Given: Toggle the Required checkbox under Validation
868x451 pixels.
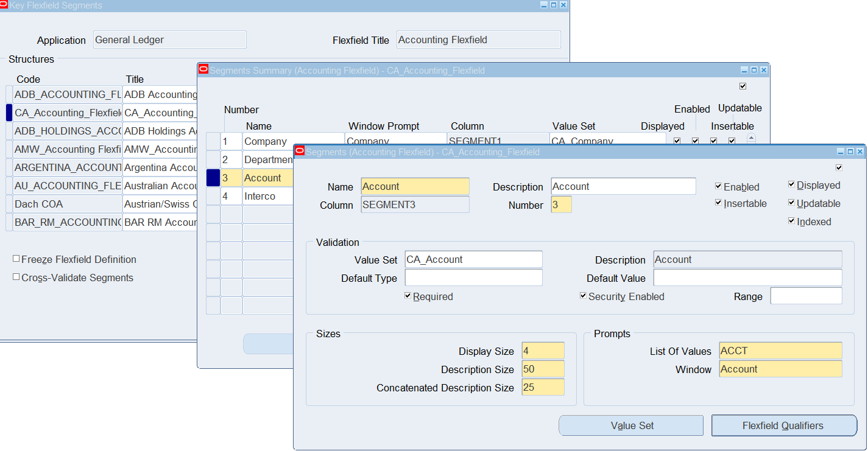Looking at the screenshot, I should click(408, 296).
